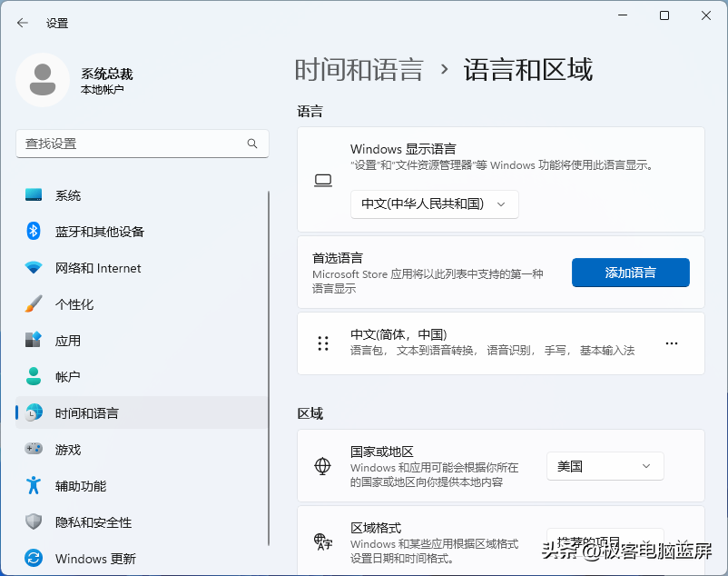Click the 时间和语言 globe clock icon
This screenshot has height=576, width=728.
click(34, 412)
